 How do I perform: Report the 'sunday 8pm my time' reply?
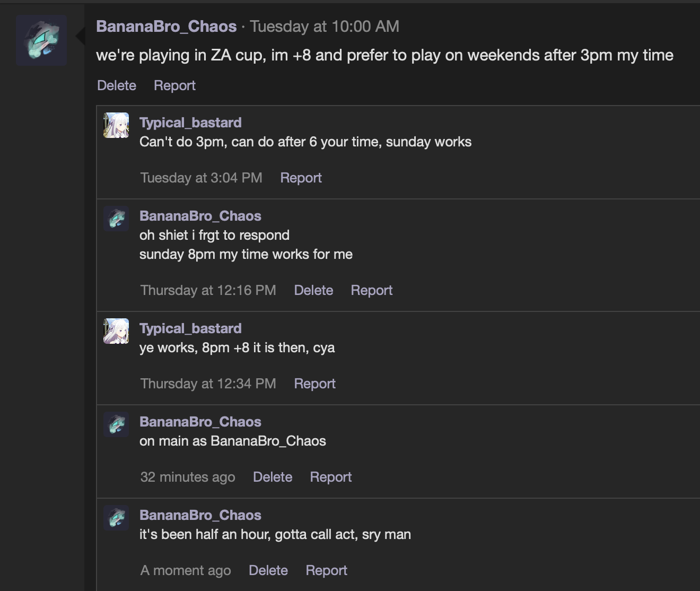tap(371, 290)
